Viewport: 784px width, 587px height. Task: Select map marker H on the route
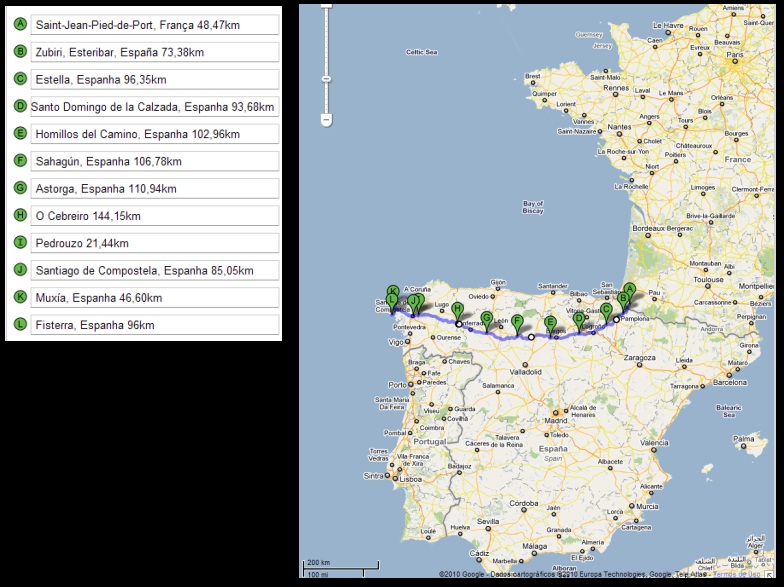click(x=457, y=310)
